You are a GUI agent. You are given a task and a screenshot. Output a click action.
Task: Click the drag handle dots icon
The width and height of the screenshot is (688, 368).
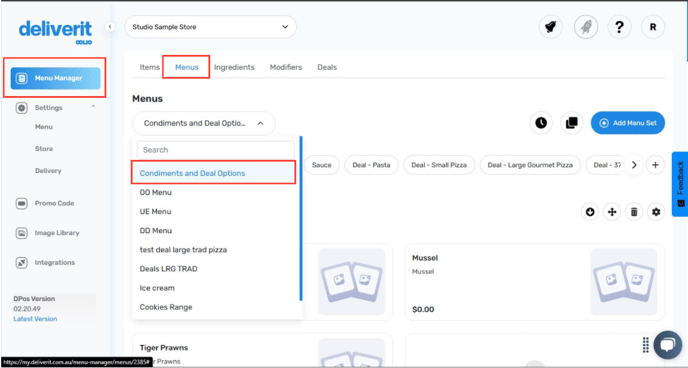coord(645,345)
